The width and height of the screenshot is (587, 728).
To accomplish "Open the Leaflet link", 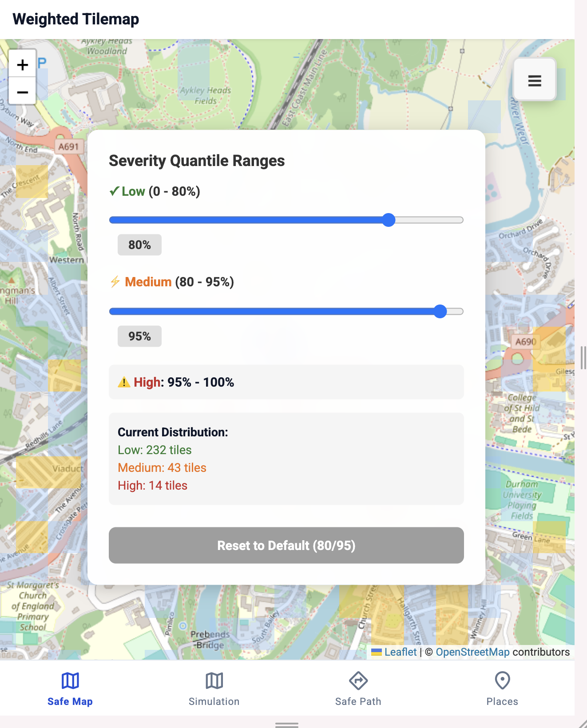I will click(x=400, y=652).
